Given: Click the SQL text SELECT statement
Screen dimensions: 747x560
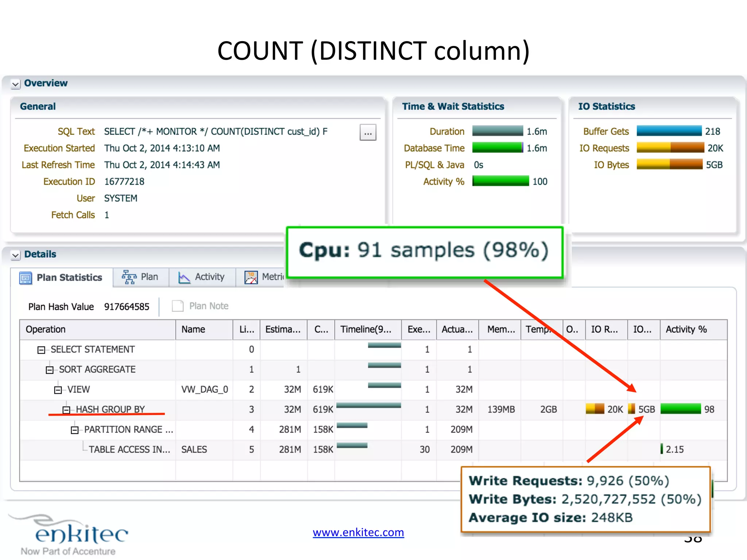Looking at the screenshot, I should pos(216,132).
